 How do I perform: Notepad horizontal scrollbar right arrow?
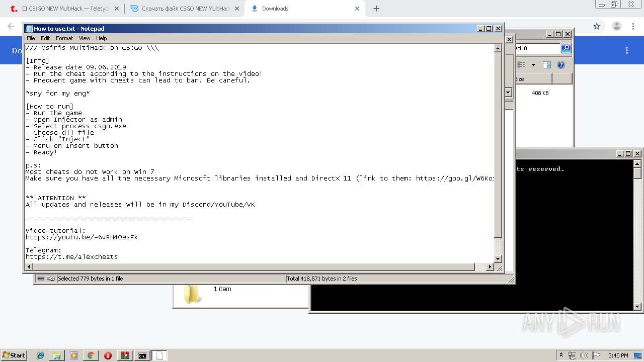tap(490, 267)
